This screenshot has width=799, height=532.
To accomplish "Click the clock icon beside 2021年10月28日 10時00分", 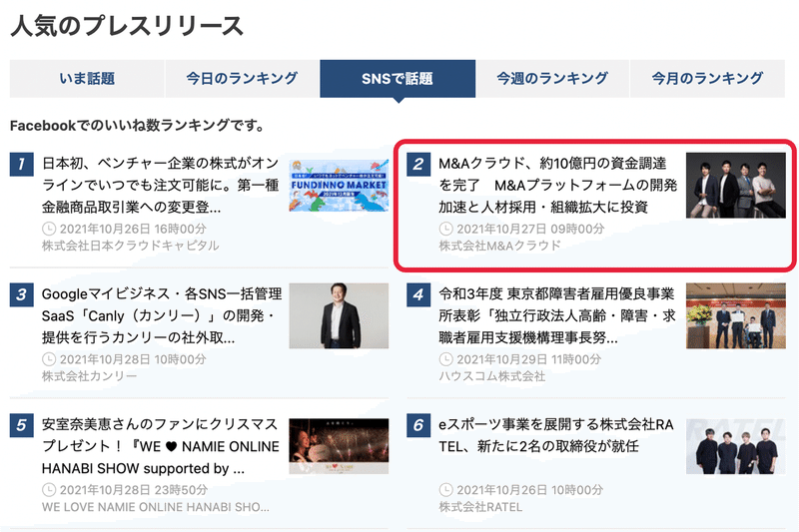I will click(48, 359).
